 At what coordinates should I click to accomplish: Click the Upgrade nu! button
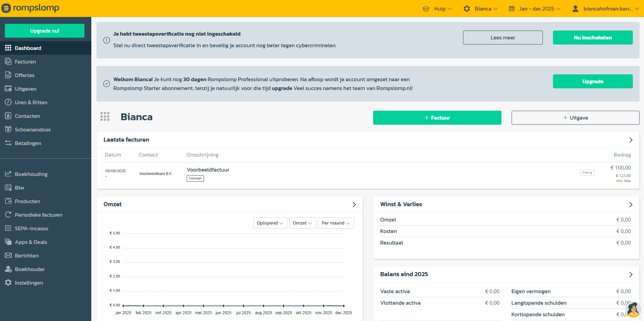pyautogui.click(x=45, y=31)
